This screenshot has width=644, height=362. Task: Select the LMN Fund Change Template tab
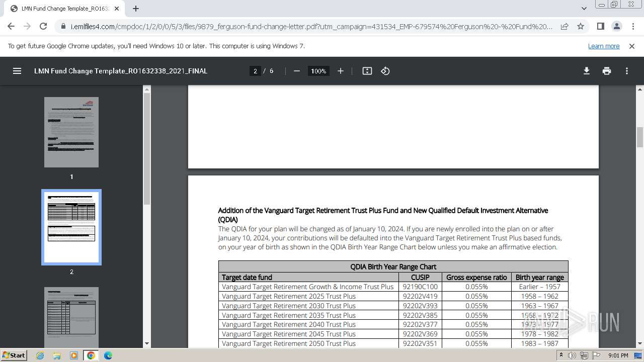65,9
